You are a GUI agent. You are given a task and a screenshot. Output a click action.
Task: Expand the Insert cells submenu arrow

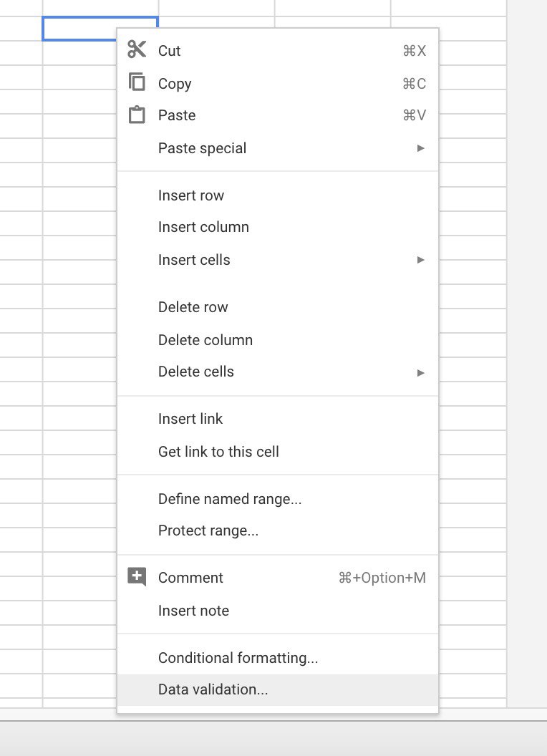pyautogui.click(x=420, y=260)
